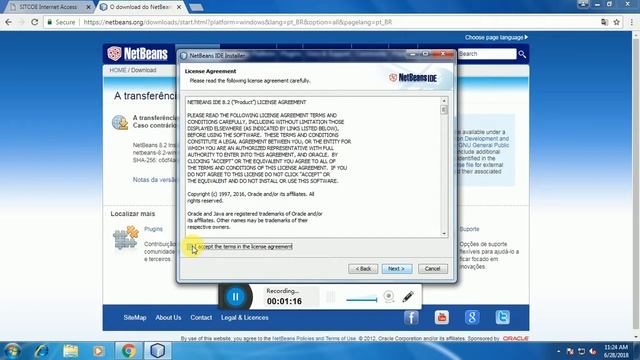Open the Contact footer link
Screen dimensions: 640x360
201,317
